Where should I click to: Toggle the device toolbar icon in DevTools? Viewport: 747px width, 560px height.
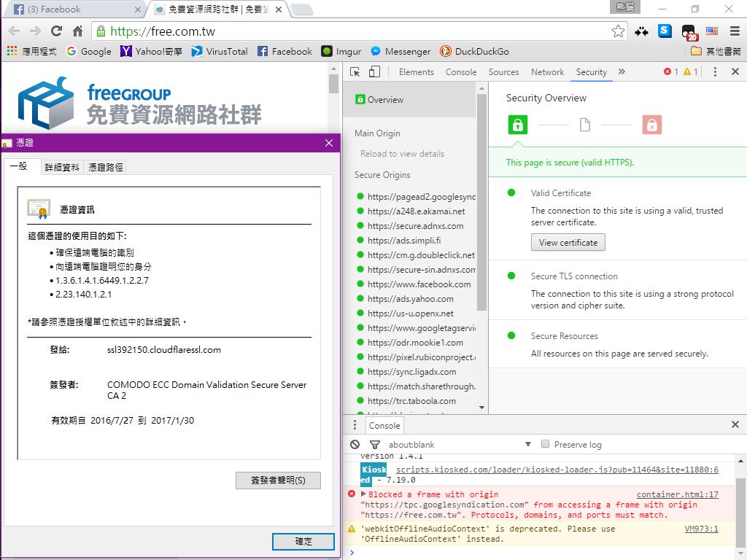[x=374, y=72]
